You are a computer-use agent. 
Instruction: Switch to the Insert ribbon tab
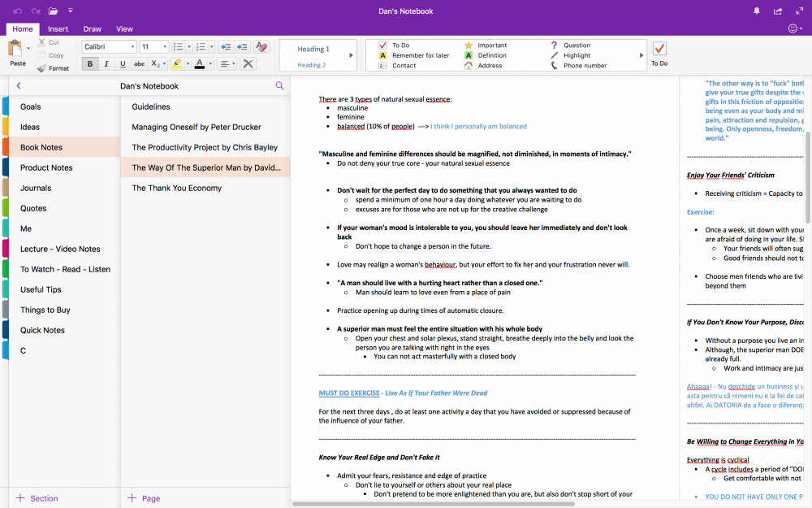point(58,29)
